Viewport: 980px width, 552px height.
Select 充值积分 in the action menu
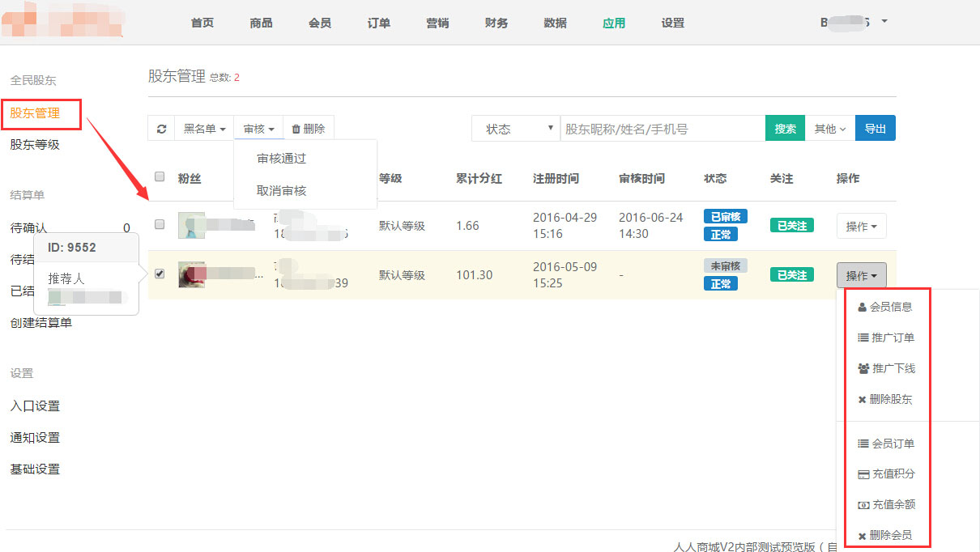point(885,474)
